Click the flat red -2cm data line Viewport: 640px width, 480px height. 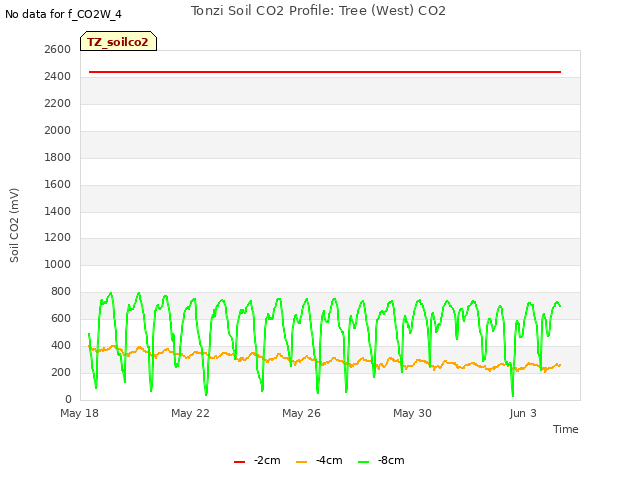click(x=325, y=72)
